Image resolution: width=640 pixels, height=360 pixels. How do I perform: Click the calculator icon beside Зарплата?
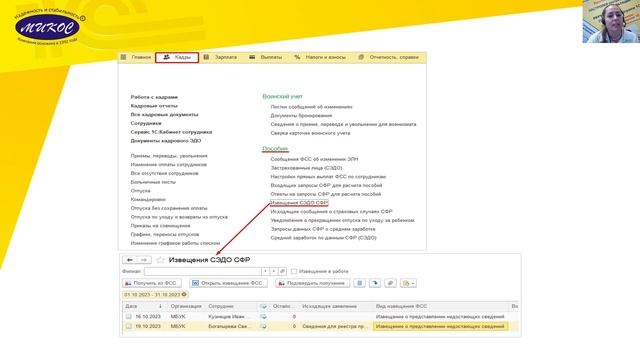click(207, 58)
